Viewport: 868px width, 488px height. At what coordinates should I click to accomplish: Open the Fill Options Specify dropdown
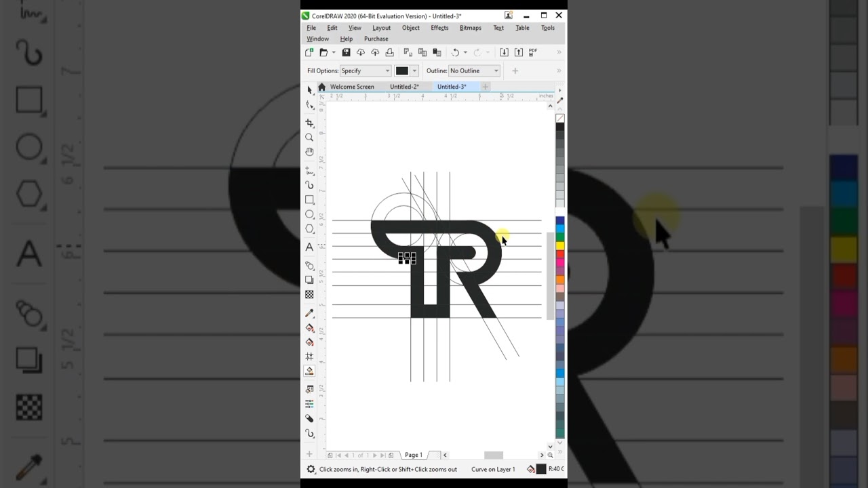[x=366, y=70]
